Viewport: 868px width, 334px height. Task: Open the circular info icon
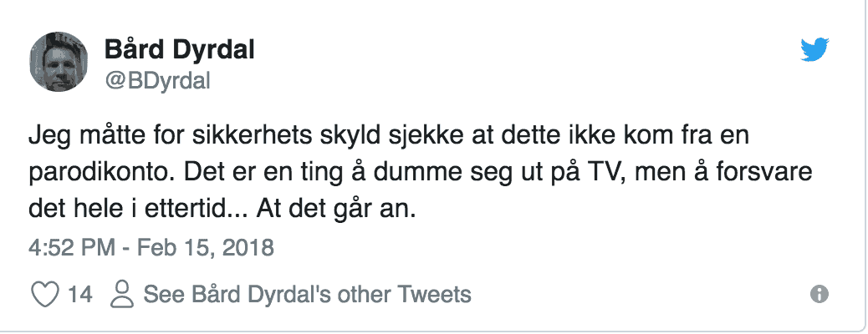(819, 294)
